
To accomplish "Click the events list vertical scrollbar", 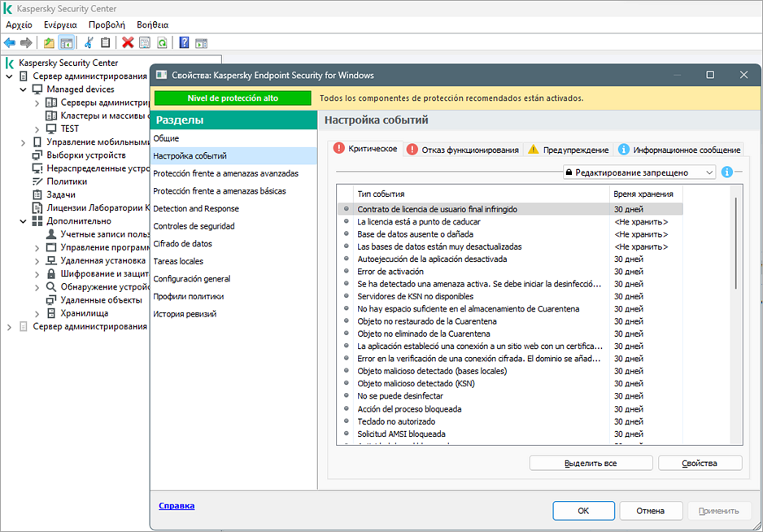I will [736, 243].
